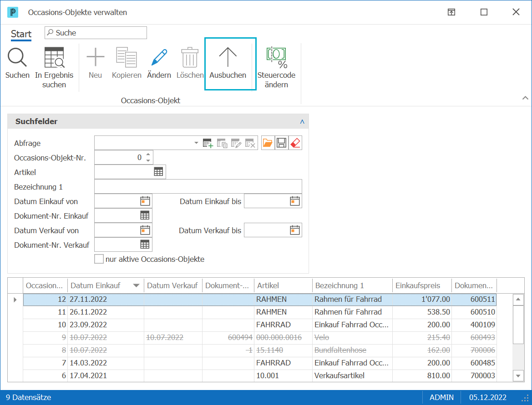The height and width of the screenshot is (405, 532).
Task: Click the Bezeichnung 1 input field
Action: [x=198, y=186]
